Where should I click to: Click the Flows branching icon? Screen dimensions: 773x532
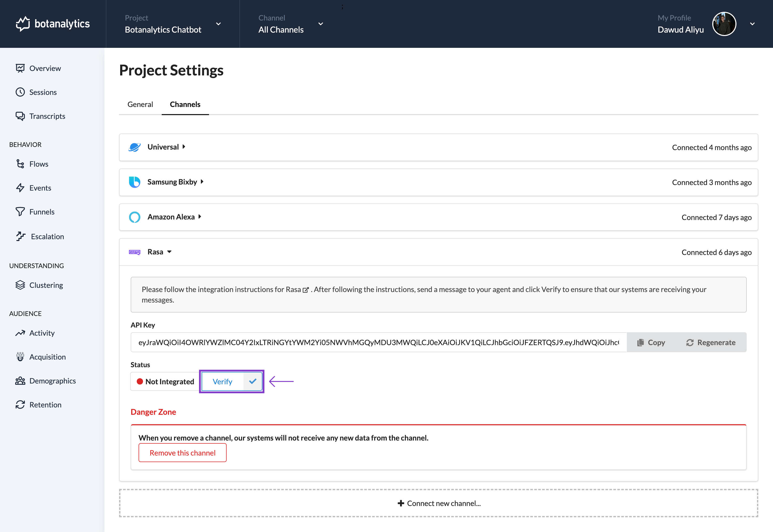(x=20, y=164)
